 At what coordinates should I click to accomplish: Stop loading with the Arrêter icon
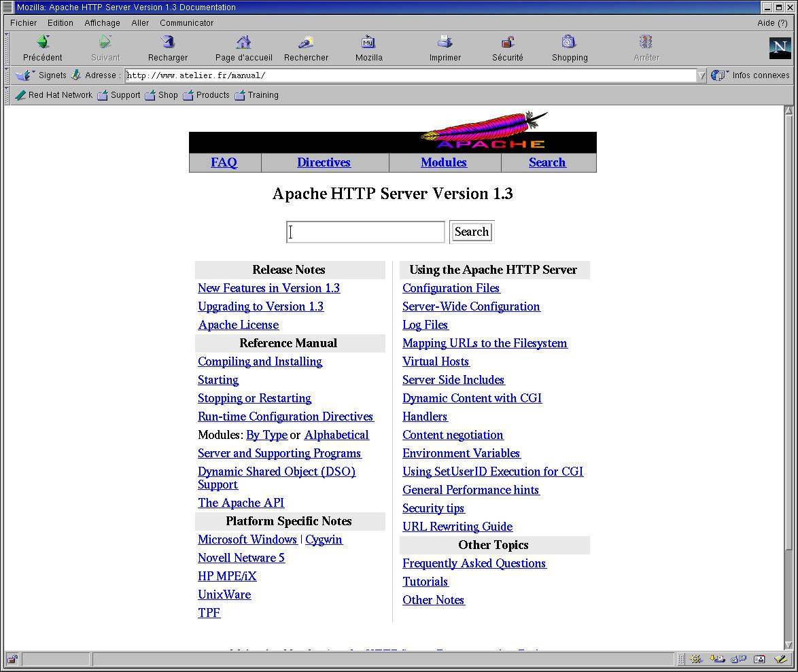pos(646,41)
